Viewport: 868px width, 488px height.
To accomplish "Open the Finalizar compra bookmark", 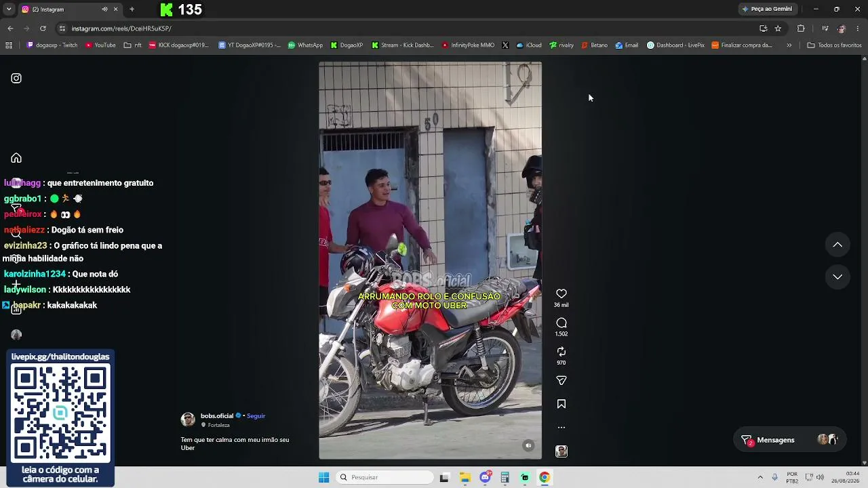I will pyautogui.click(x=742, y=45).
